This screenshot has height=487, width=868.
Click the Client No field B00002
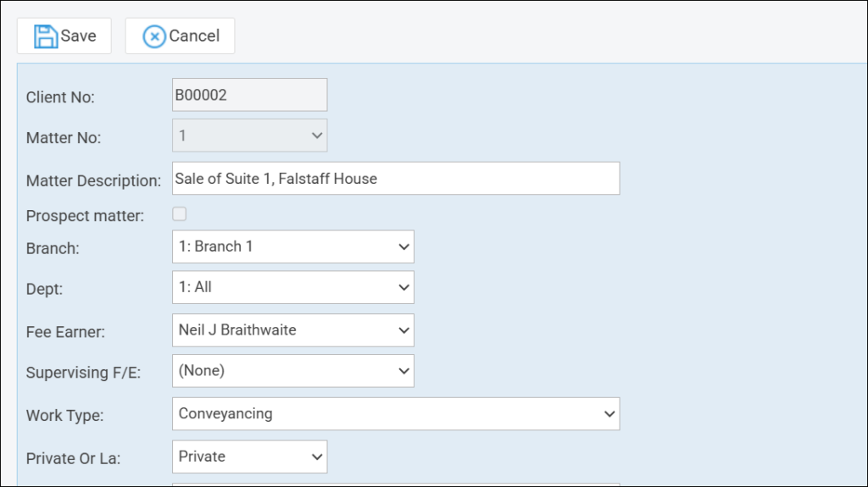249,96
